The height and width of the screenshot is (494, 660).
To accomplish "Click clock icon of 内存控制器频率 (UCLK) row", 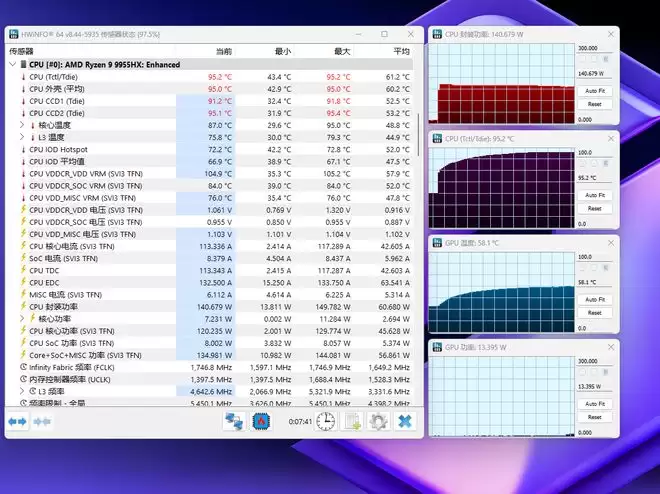I will (x=24, y=379).
